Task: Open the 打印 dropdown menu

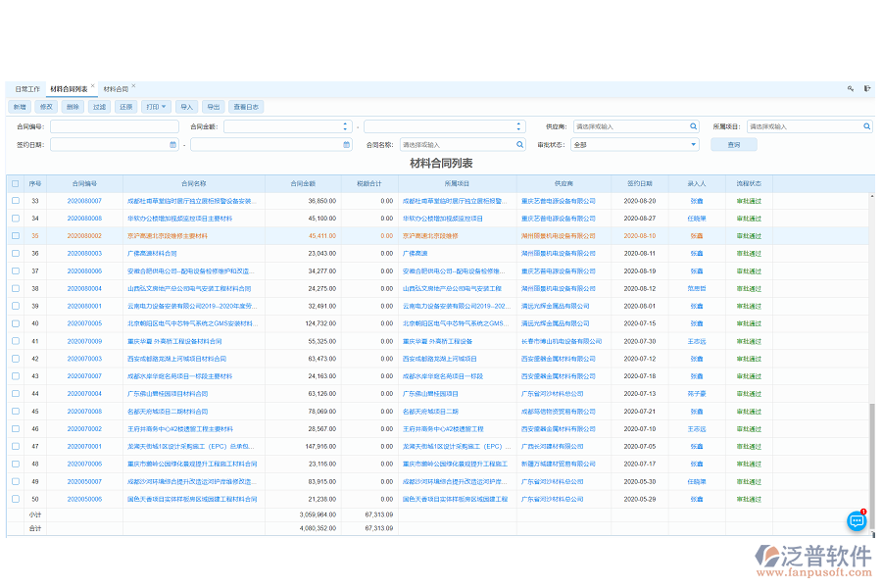Action: point(155,107)
